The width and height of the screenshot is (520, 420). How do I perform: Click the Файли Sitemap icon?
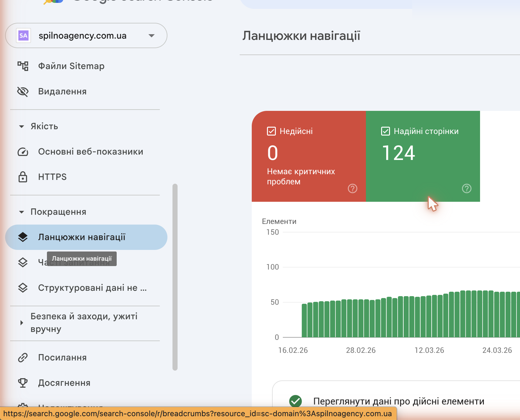(x=23, y=66)
